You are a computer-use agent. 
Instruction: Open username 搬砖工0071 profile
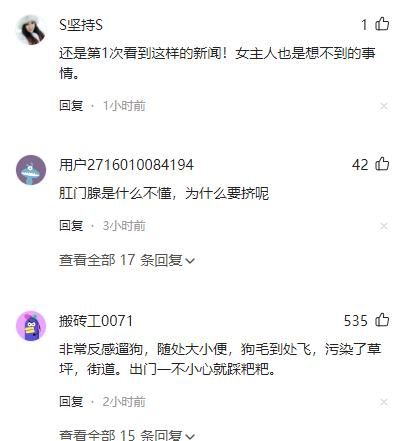[x=96, y=321]
